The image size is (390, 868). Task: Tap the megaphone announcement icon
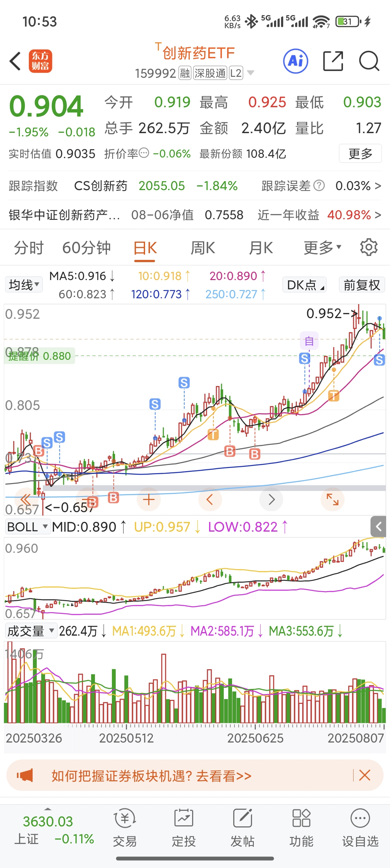(x=25, y=775)
